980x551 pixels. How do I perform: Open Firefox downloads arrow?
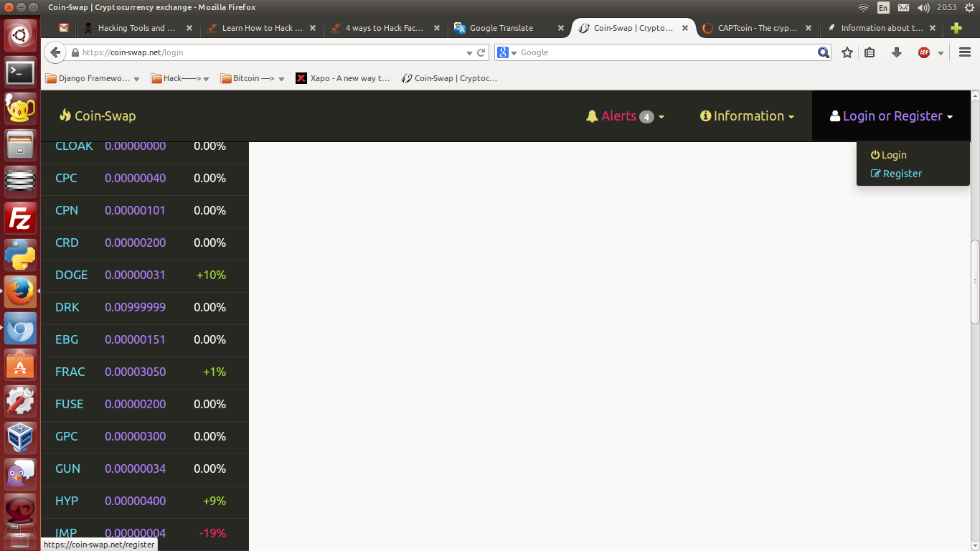[x=896, y=52]
